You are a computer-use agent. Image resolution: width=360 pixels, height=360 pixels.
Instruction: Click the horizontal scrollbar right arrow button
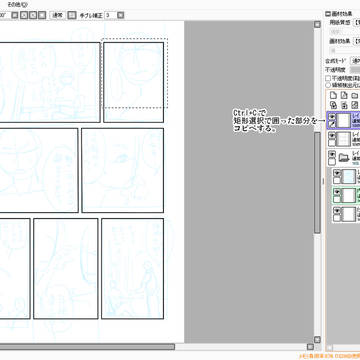[x=310, y=347]
